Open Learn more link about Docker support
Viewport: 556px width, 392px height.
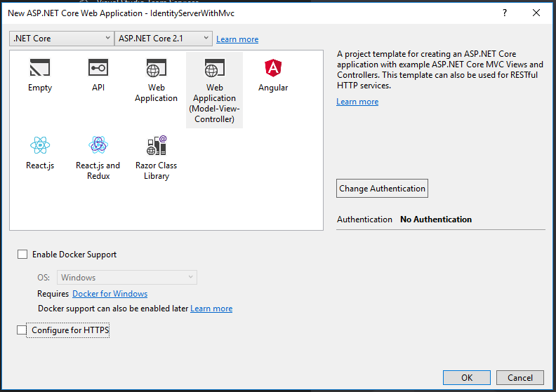(211, 309)
